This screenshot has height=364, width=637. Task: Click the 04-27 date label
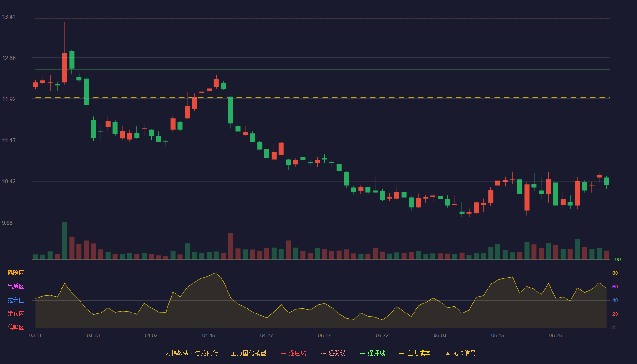pyautogui.click(x=267, y=335)
